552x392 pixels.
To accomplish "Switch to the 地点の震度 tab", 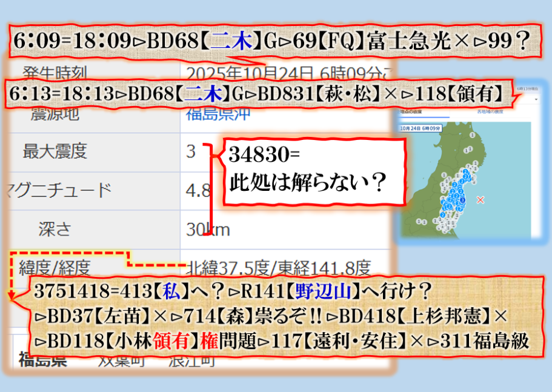I will [x=410, y=112].
